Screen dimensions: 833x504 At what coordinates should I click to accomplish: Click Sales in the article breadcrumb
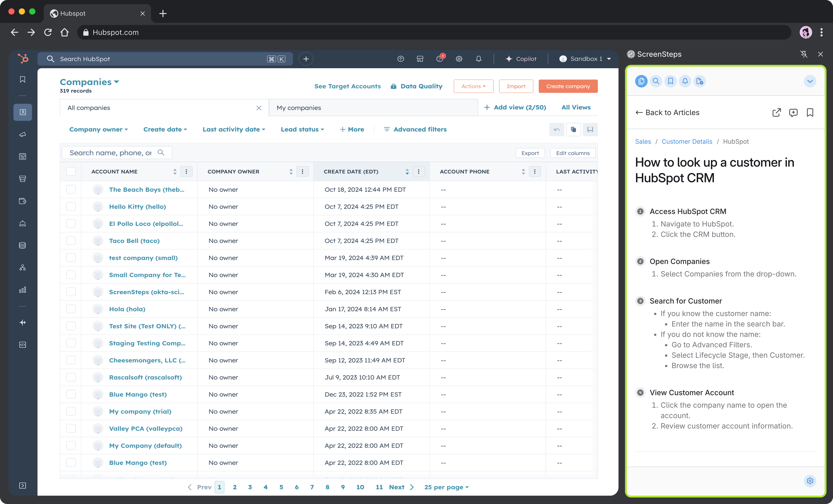coord(643,141)
